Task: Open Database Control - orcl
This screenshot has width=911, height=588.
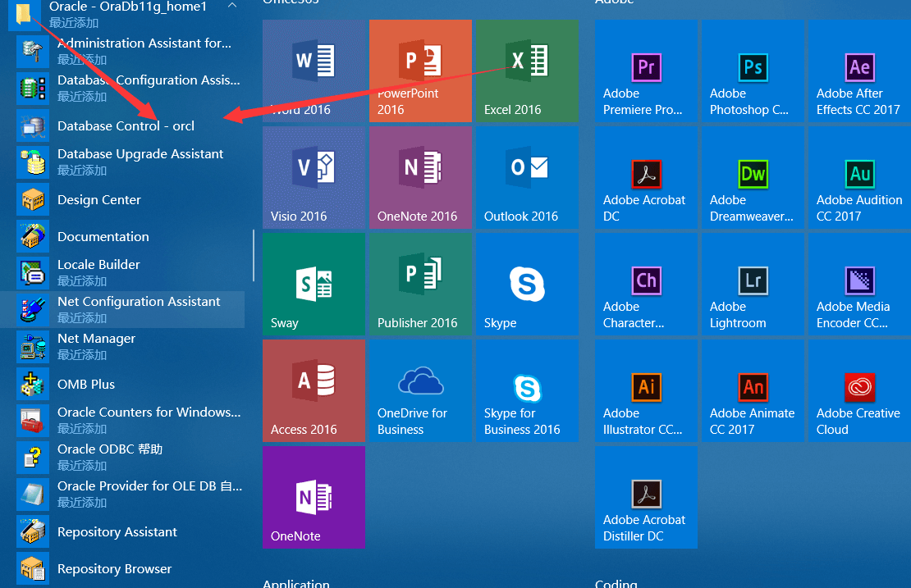Action: coord(122,125)
